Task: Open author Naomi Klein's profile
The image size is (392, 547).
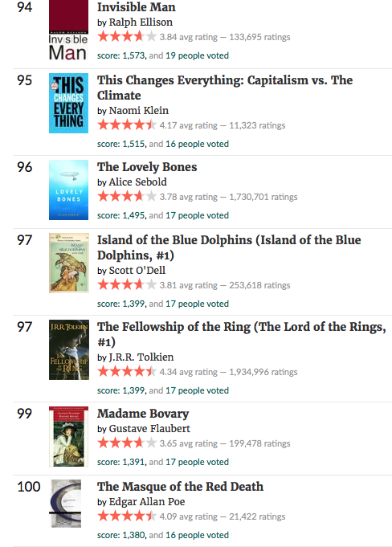Action: coord(138,111)
